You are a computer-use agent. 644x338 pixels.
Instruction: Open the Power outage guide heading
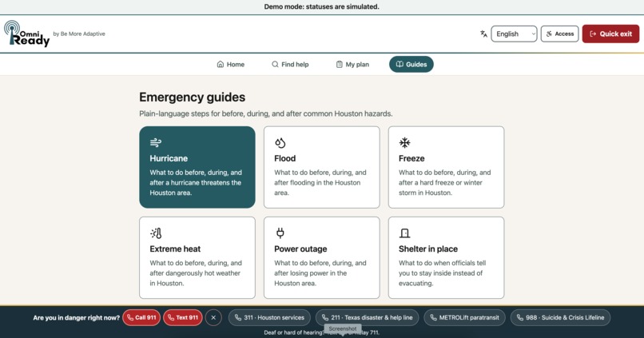[300, 249]
